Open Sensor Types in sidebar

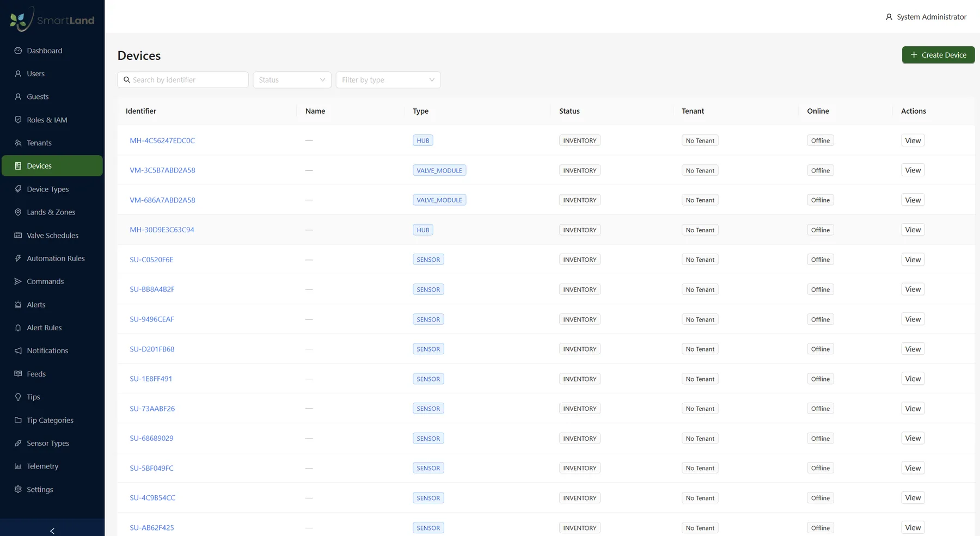point(52,443)
